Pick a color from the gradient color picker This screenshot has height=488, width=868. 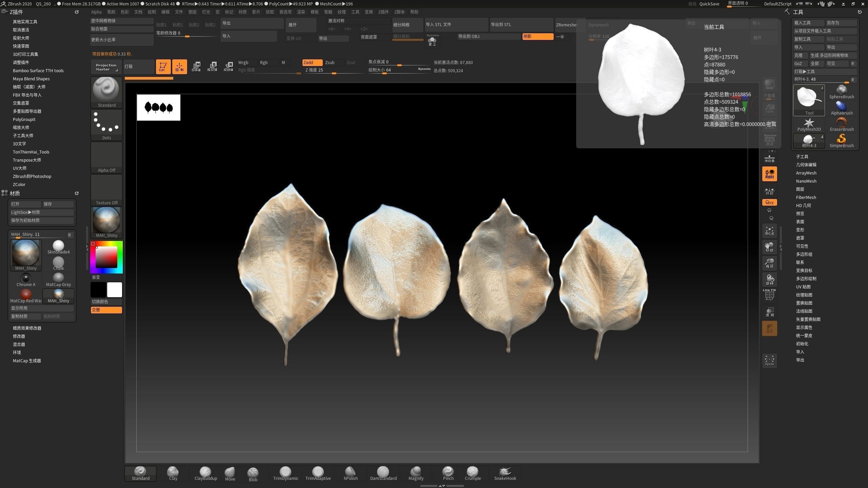point(106,257)
